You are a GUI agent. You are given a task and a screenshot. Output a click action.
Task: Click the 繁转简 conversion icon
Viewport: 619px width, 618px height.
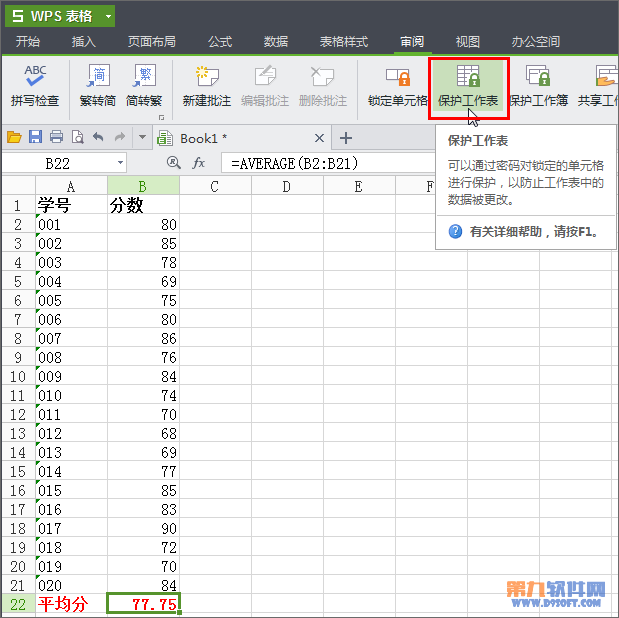click(98, 86)
